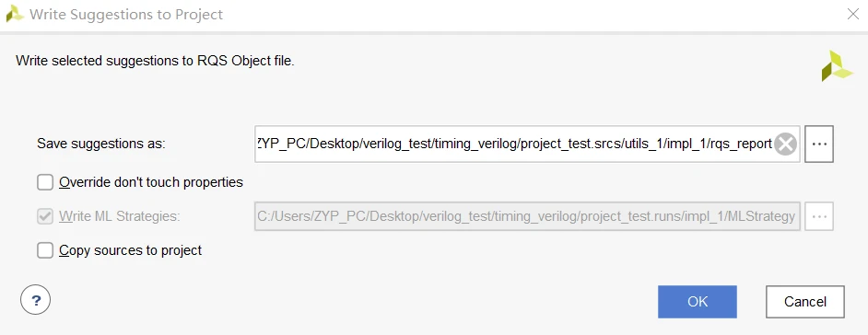Open help with the question mark button
This screenshot has width=868, height=335.
tap(35, 301)
